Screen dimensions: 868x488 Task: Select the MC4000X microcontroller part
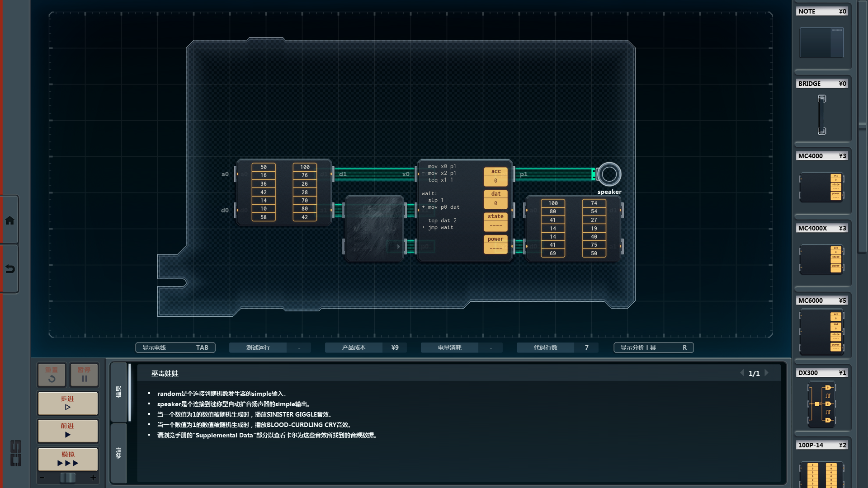(x=821, y=259)
